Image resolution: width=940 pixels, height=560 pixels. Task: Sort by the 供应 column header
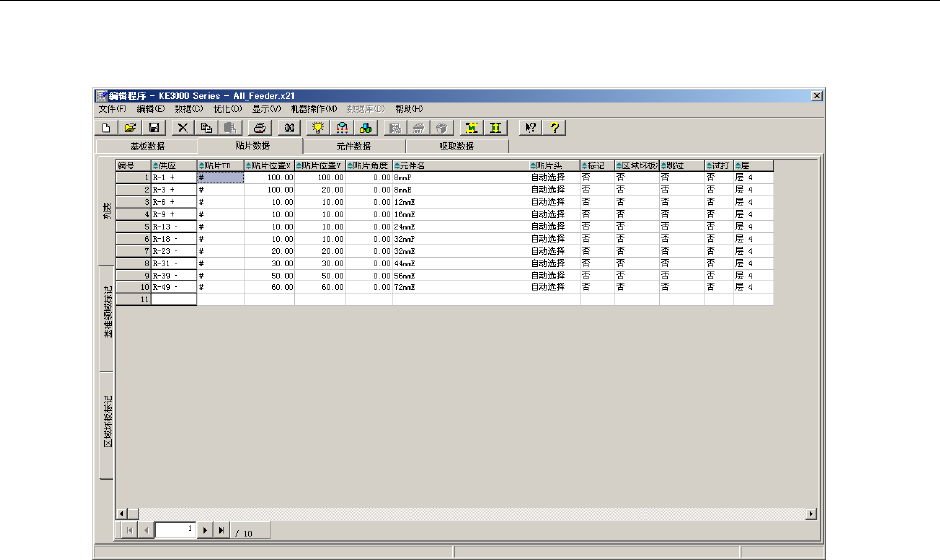pos(174,165)
